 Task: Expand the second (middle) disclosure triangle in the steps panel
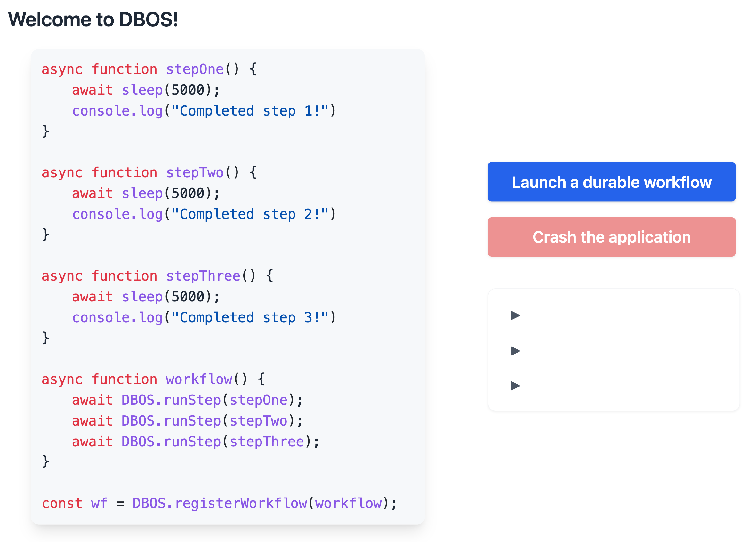(x=515, y=350)
